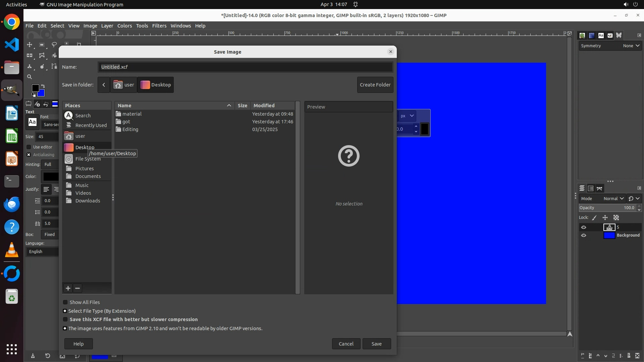The height and width of the screenshot is (362, 644).
Task: Click the add bookmark plus button
Action: (x=68, y=288)
